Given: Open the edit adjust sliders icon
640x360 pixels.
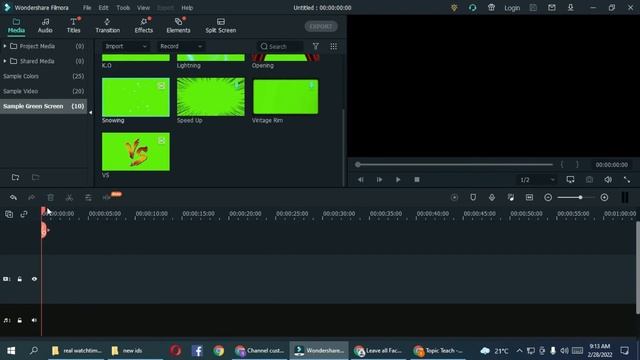Looking at the screenshot, I should 88,198.
